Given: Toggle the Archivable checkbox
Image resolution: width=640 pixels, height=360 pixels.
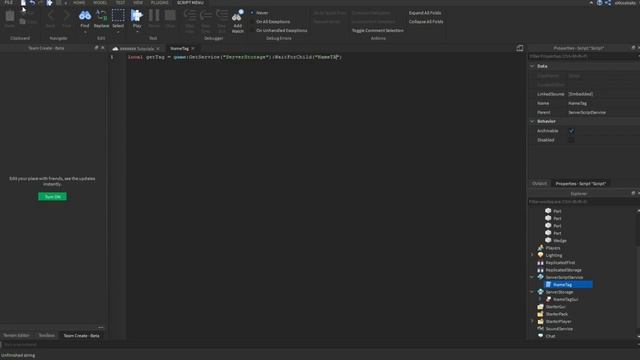Looking at the screenshot, I should [571, 131].
